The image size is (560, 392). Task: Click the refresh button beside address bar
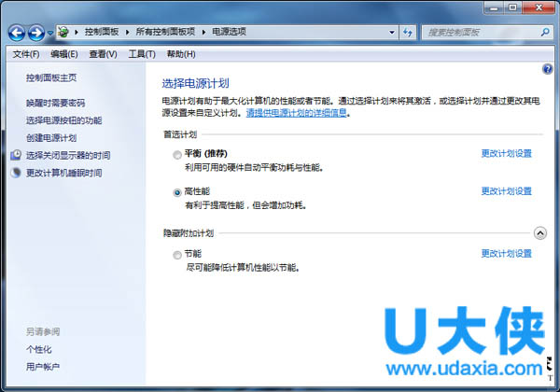click(x=409, y=33)
